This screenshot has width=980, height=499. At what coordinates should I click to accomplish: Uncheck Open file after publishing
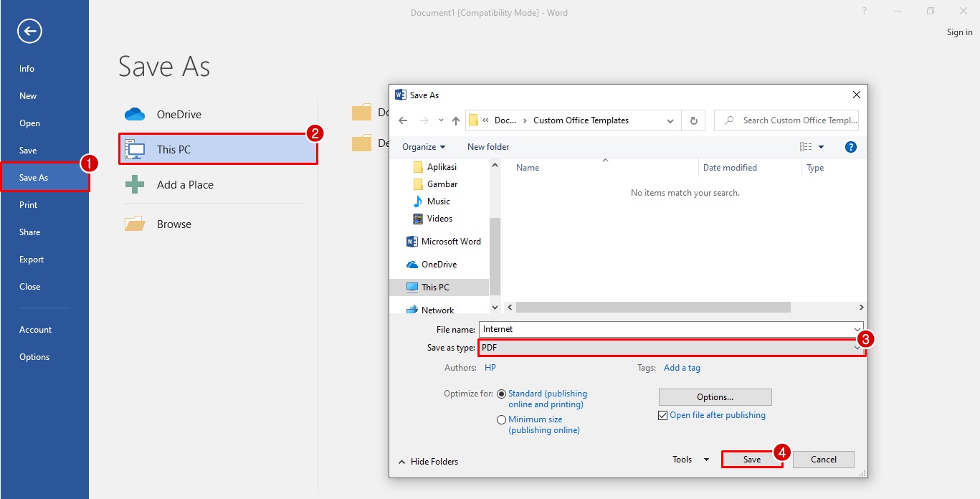(x=662, y=414)
